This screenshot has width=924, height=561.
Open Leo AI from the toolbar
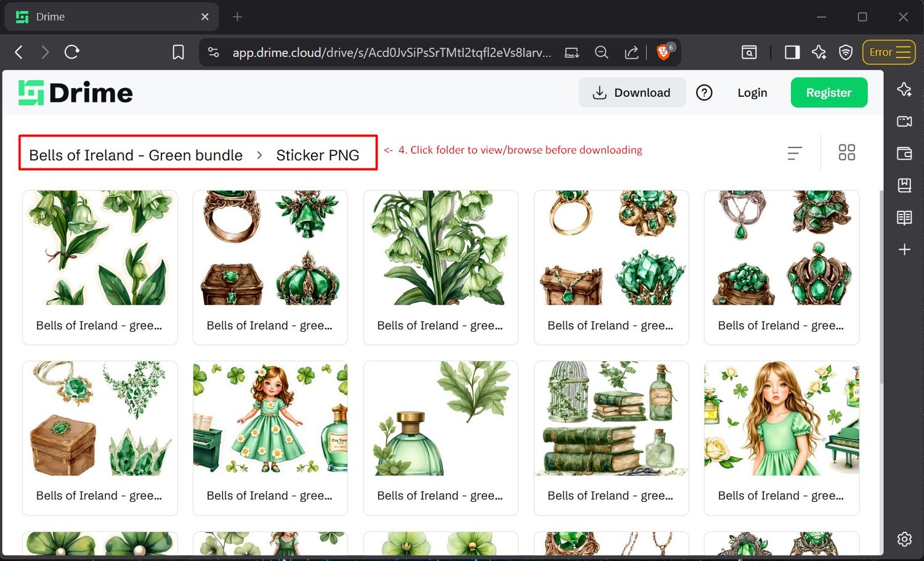[819, 52]
